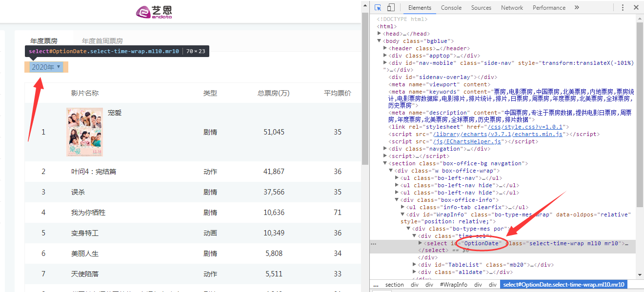Screen dimensions: 644x292
Task: Click movie title 变身特工
Action: 85,233
